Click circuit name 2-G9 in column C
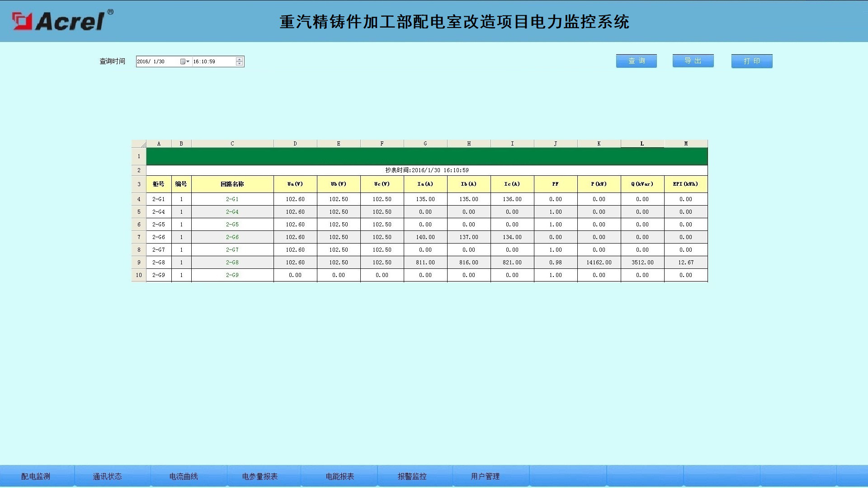This screenshot has height=488, width=868. [232, 275]
